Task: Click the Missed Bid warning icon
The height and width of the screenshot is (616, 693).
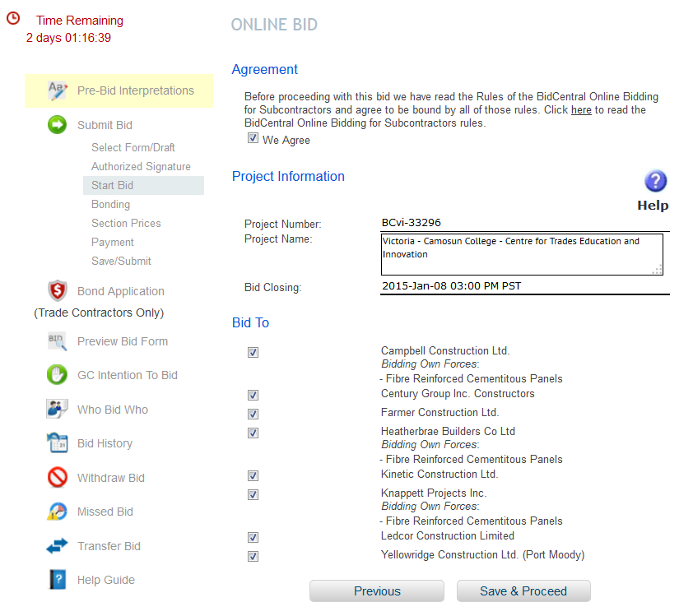Action: (57, 512)
